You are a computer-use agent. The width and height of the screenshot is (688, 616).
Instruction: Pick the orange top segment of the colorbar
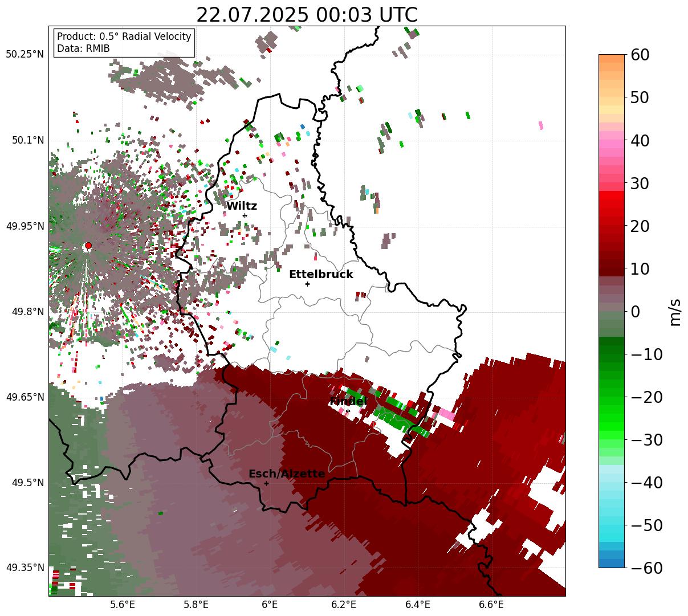[612, 59]
